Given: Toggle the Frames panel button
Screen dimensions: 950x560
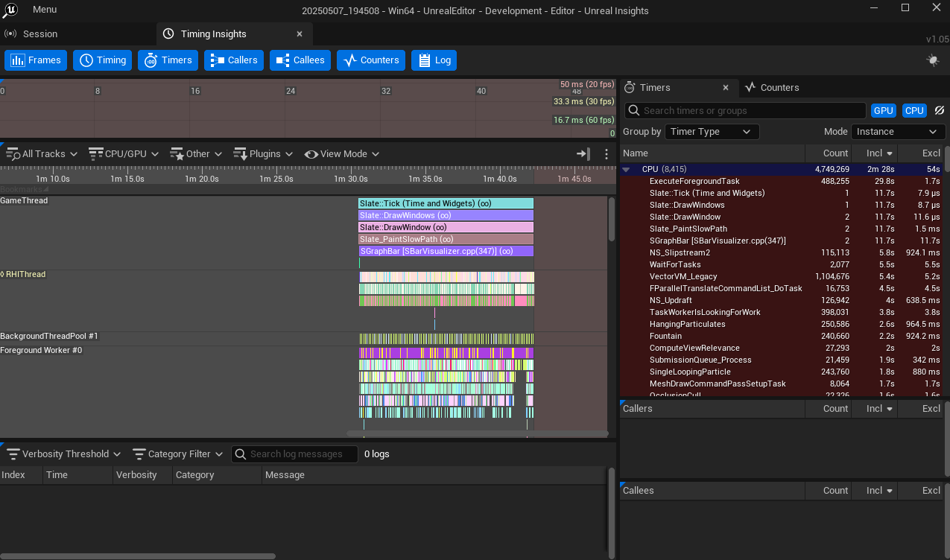Looking at the screenshot, I should 36,60.
